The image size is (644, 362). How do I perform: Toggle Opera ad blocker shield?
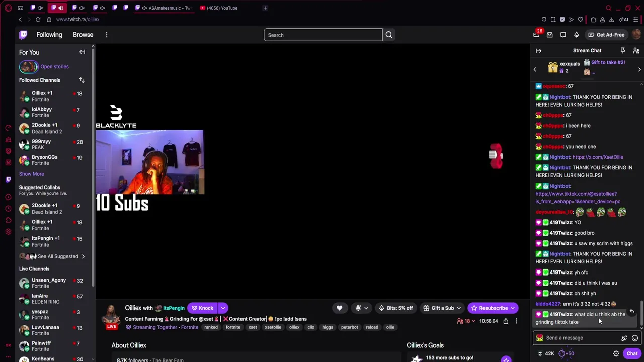tap(562, 20)
